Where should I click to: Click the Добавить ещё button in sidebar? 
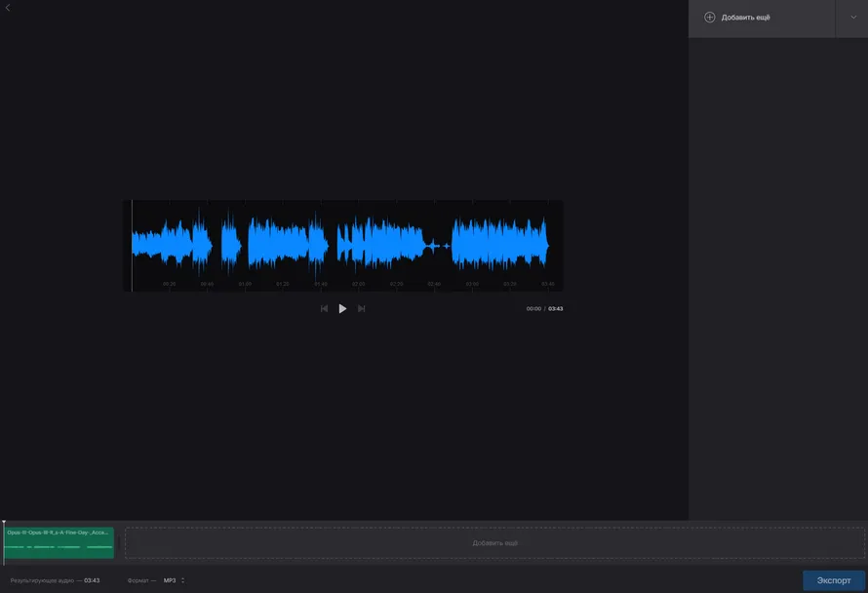(761, 19)
